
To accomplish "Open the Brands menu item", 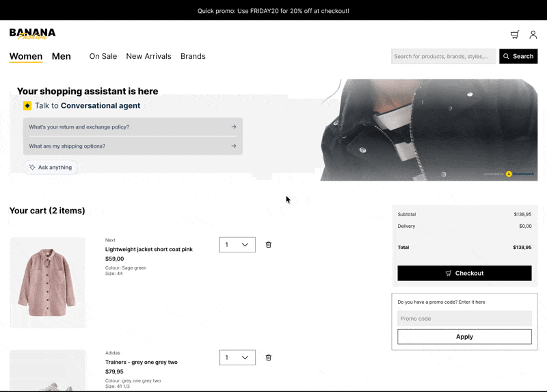I will [193, 56].
